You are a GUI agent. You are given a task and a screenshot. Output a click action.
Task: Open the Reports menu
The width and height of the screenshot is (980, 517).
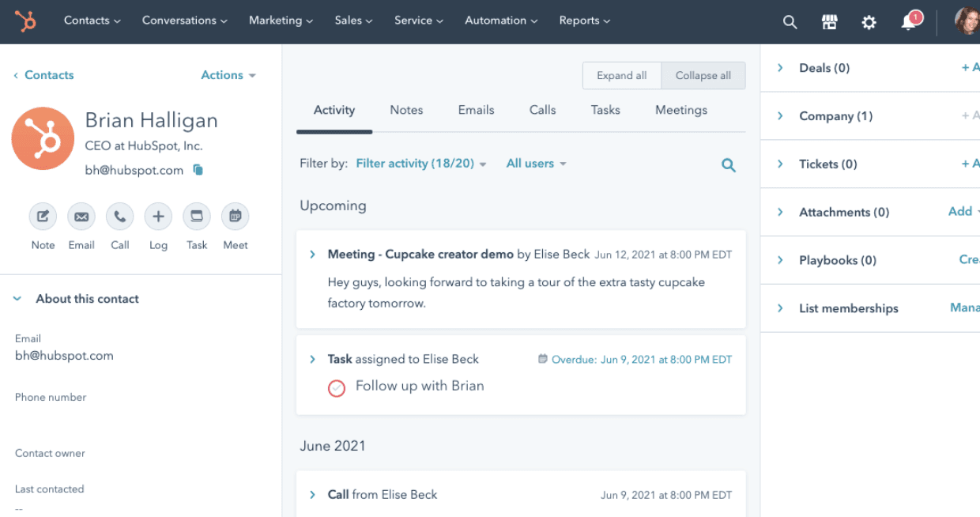585,21
